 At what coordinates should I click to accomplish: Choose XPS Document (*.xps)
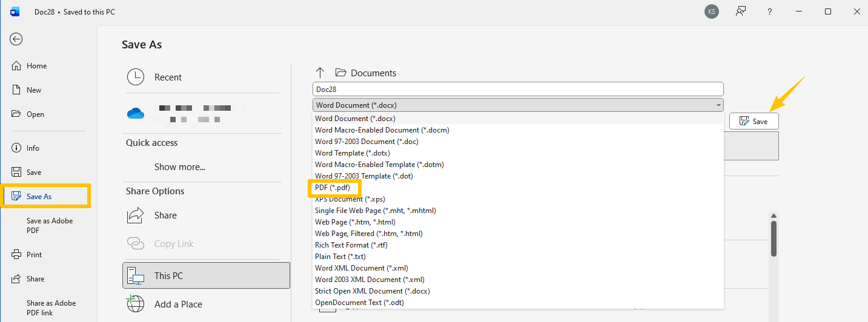518,199
